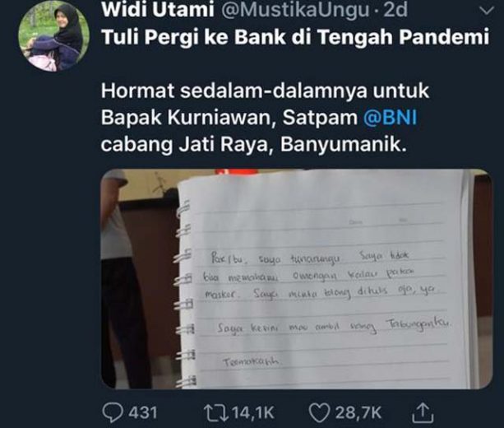Expand the tweet options chevron

coord(486,11)
